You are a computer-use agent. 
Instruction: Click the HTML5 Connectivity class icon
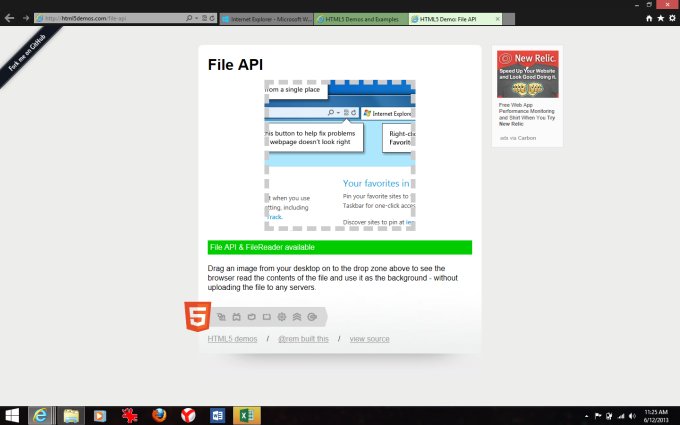coord(221,317)
